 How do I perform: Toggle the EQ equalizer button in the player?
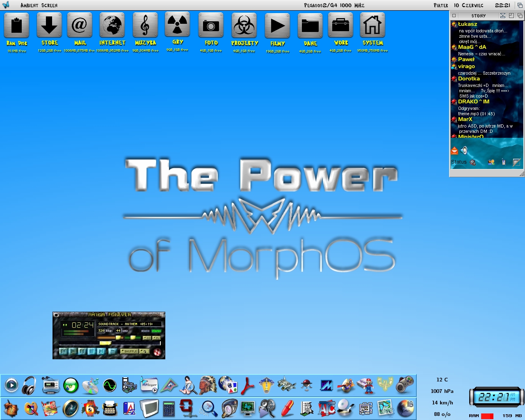coord(147,338)
